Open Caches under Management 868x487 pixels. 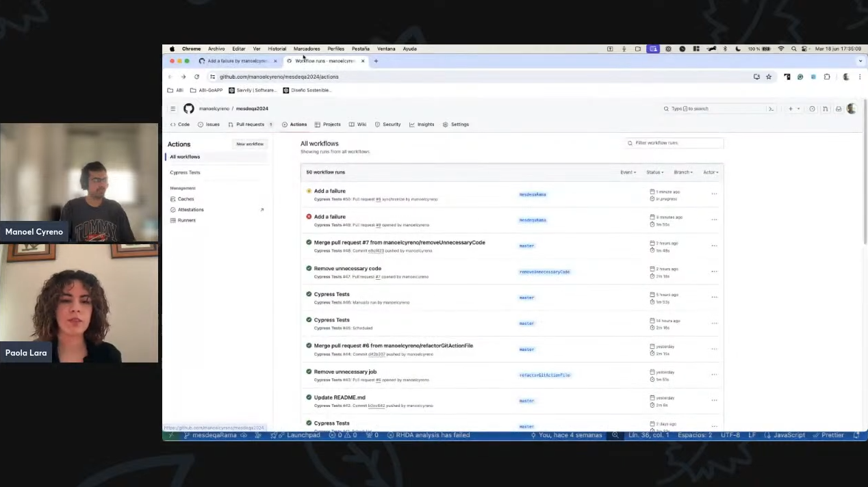[182, 199]
